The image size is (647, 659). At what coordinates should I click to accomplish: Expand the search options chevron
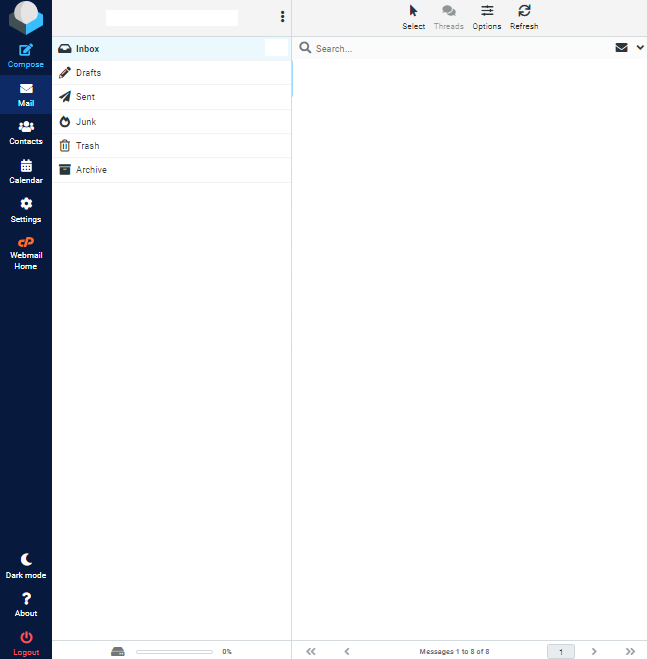640,47
